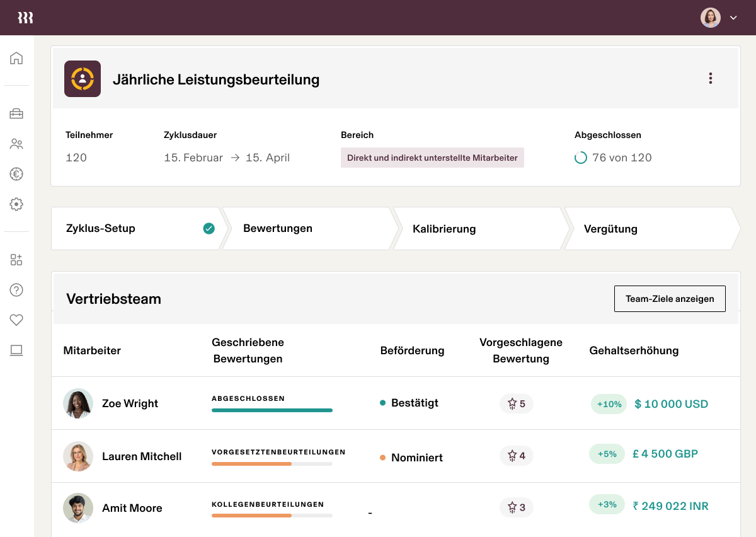Switch to the Bewertungen step
This screenshot has width=756, height=537.
click(x=278, y=228)
